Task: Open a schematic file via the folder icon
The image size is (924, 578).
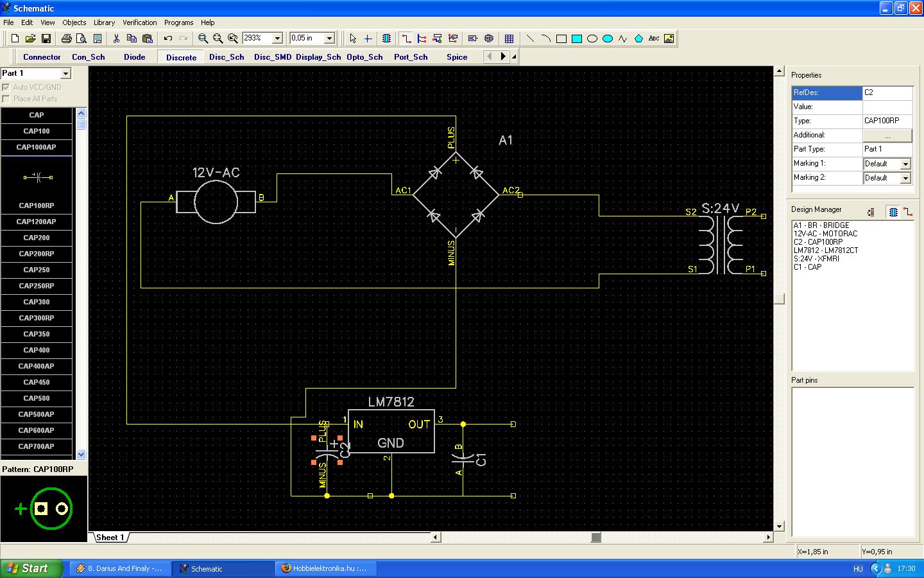Action: tap(30, 39)
